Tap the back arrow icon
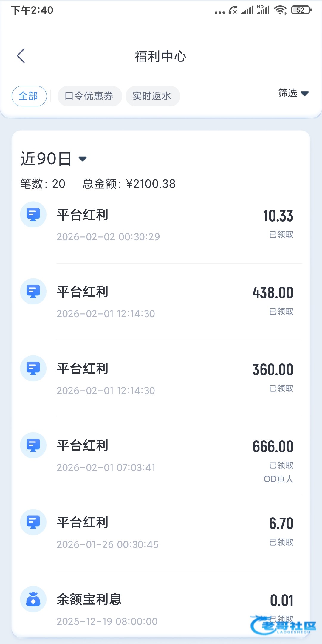Viewport: 322px width, 644px height. (x=21, y=56)
